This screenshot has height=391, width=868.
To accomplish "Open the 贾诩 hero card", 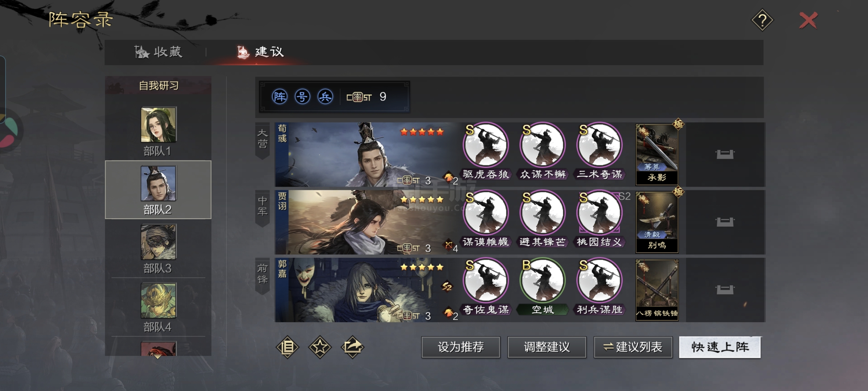I will [367, 223].
